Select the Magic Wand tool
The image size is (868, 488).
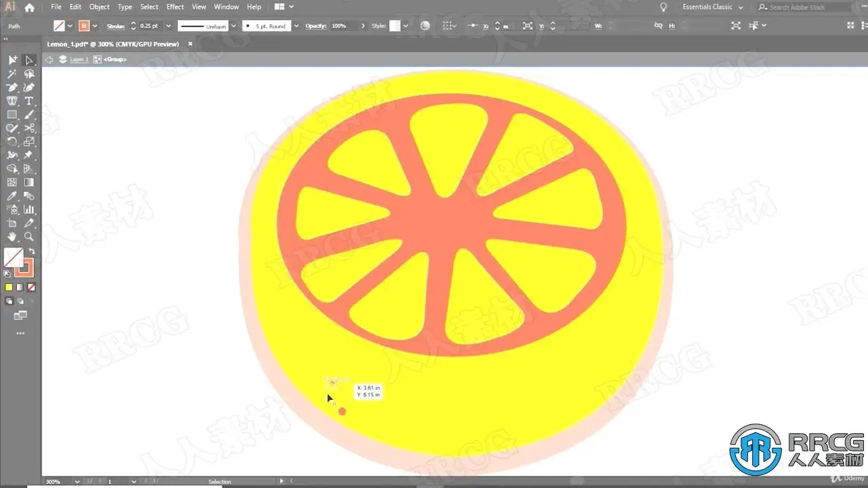12,74
